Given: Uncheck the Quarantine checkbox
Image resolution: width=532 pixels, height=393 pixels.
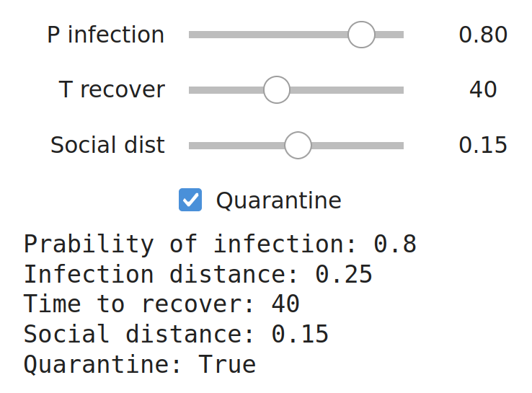Looking at the screenshot, I should pyautogui.click(x=190, y=200).
